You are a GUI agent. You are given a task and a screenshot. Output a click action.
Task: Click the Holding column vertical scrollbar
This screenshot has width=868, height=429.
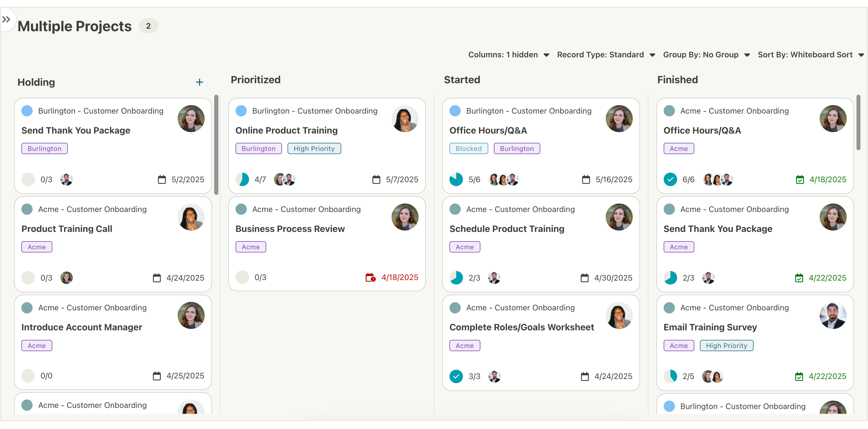click(x=216, y=145)
